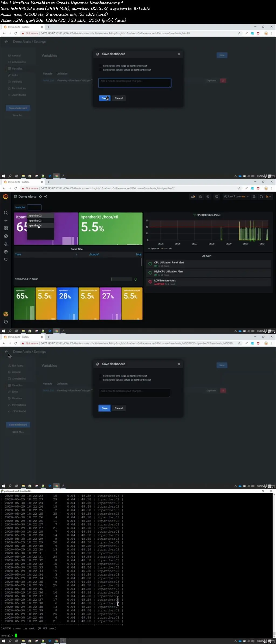Close the Save dashboard dialog in 3:02 PM frame
This screenshot has height=644, width=276.
coord(179,364)
